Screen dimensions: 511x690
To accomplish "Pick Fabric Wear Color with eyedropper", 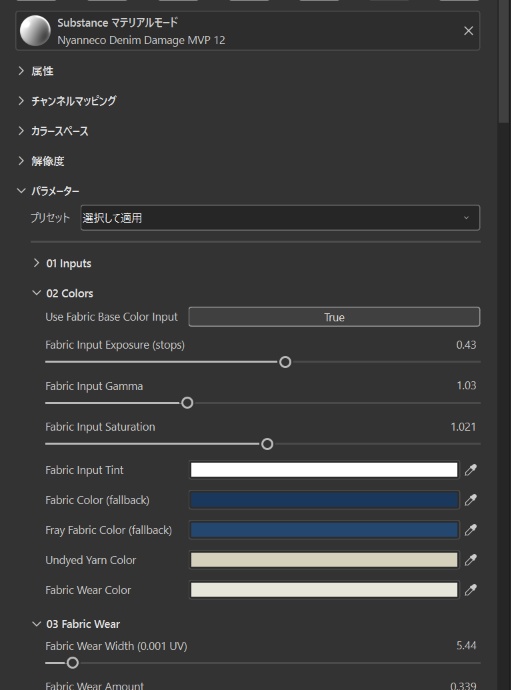I will (x=471, y=590).
